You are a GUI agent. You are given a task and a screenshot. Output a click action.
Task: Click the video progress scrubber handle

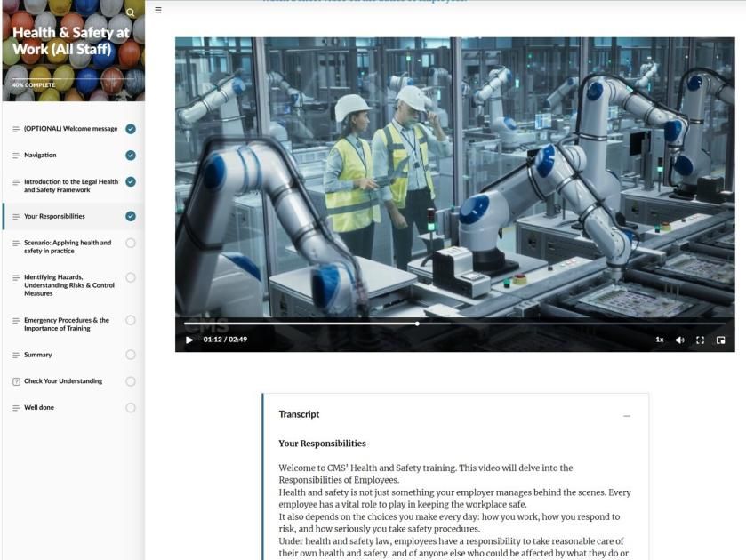[417, 324]
